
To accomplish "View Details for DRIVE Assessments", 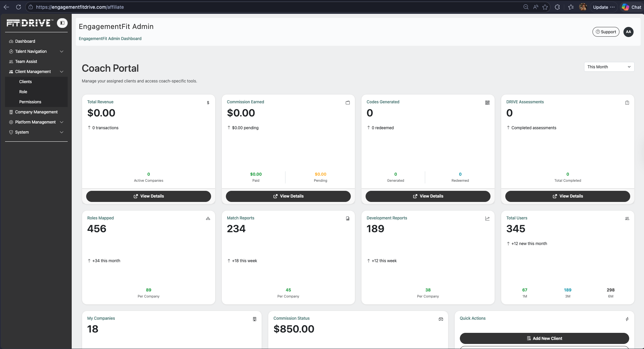I will pos(568,196).
